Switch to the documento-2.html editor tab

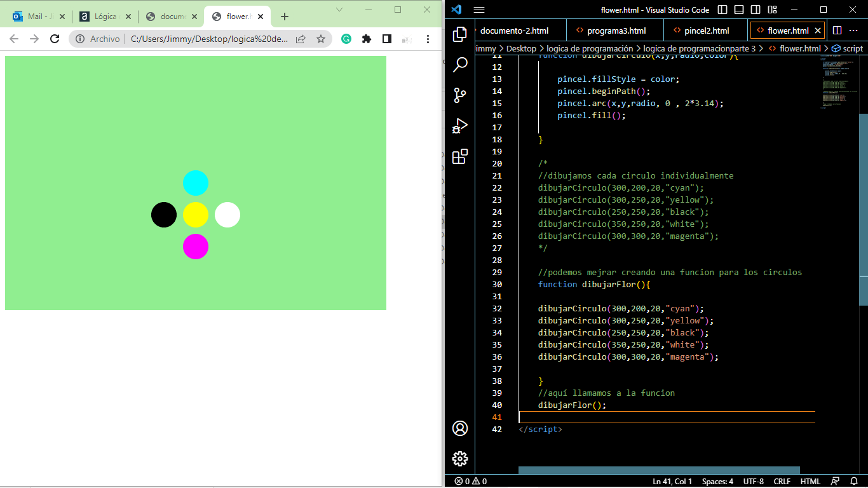(x=514, y=30)
